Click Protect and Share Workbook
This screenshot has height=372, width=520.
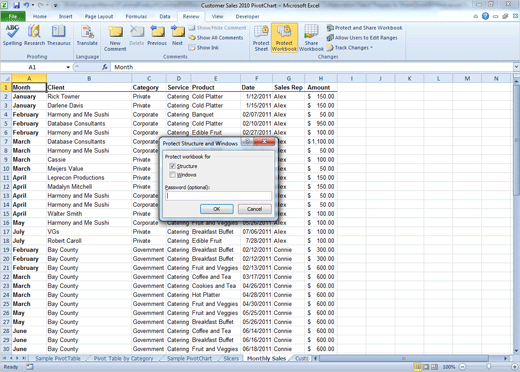[x=364, y=28]
